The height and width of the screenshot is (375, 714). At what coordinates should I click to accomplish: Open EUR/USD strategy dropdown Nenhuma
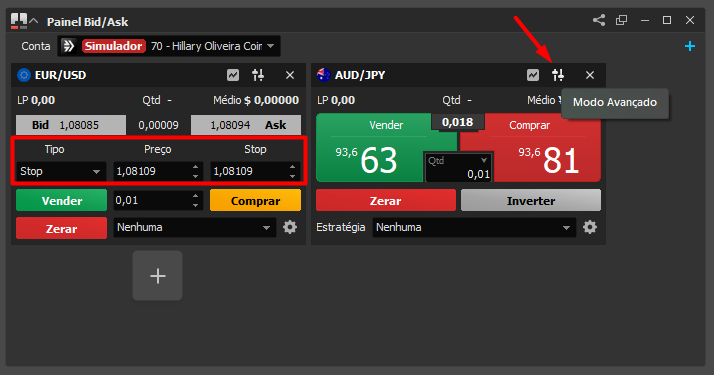point(194,227)
